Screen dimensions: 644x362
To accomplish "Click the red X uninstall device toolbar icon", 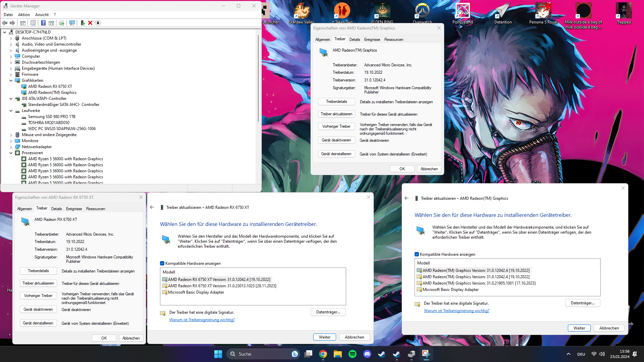I will (x=90, y=23).
